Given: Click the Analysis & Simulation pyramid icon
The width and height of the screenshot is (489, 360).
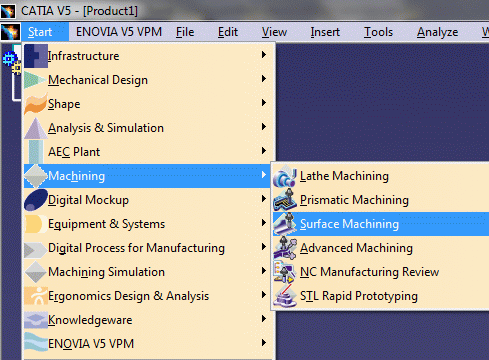Looking at the screenshot, I should [x=36, y=128].
